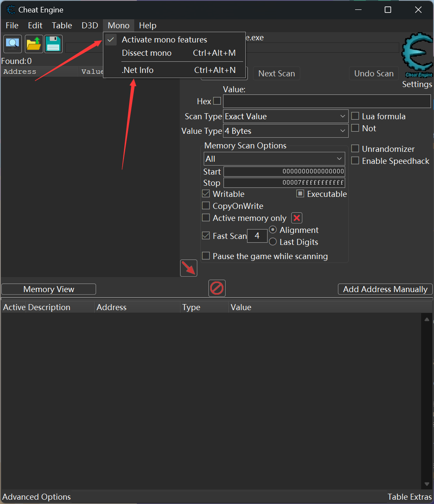Enable the Unrandomizer checkbox
The image size is (434, 504).
point(355,148)
